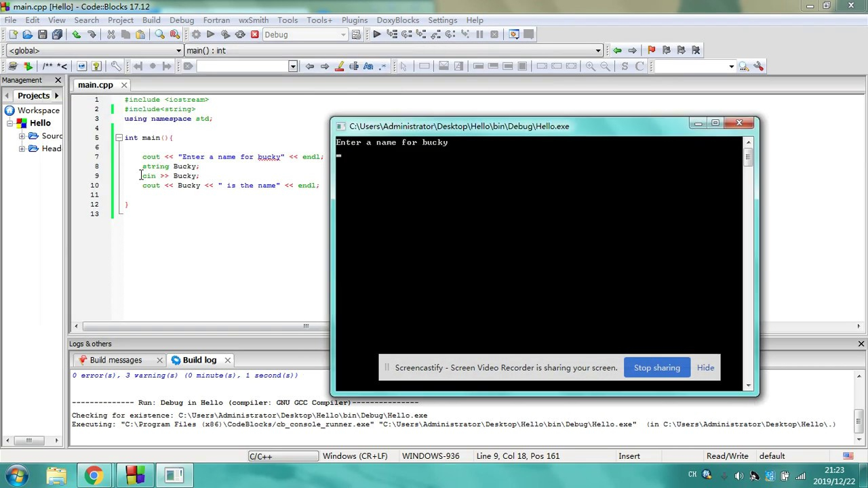Screen dimensions: 868x488
Task: Start debugger with the Debug/Continue arrow
Action: coord(376,35)
